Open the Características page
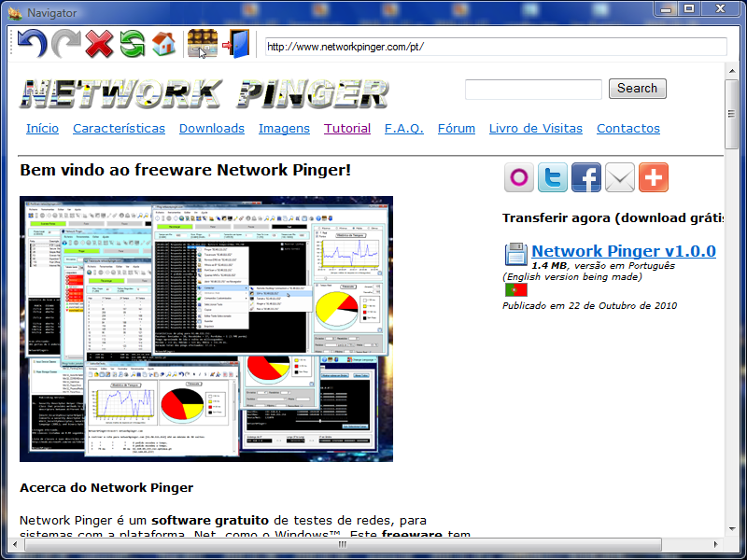This screenshot has height=560, width=747. 120,129
